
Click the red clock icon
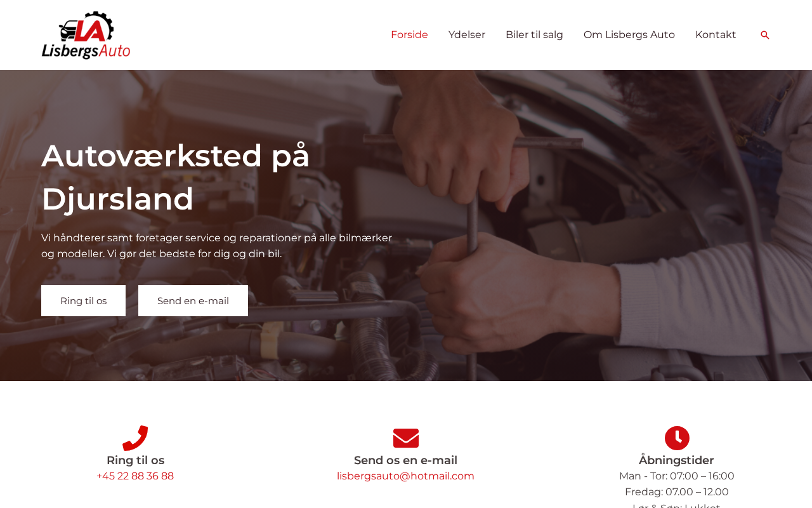click(677, 438)
